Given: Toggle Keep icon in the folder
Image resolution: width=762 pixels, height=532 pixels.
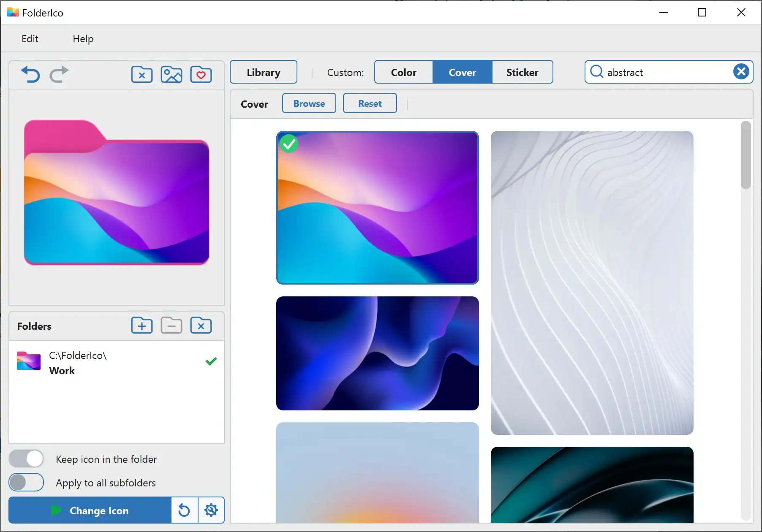Looking at the screenshot, I should pyautogui.click(x=26, y=459).
